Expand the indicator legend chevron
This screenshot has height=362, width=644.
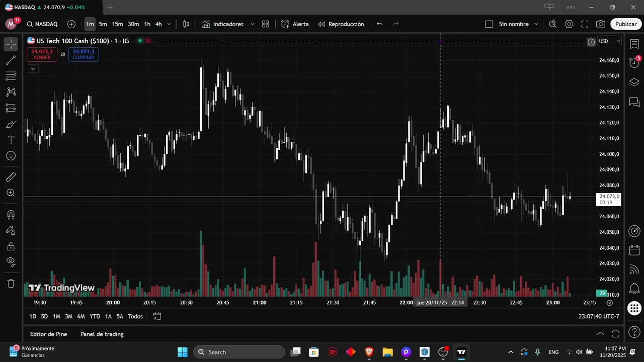(33, 68)
